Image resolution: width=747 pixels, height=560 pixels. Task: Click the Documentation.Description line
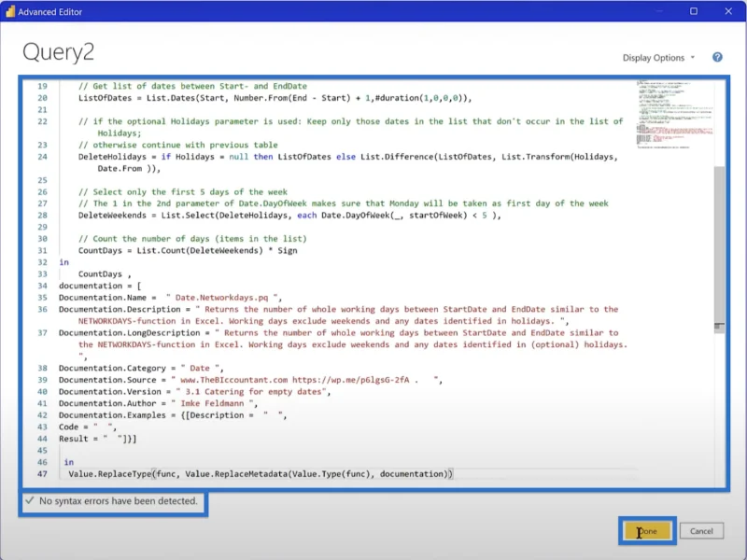click(x=338, y=315)
